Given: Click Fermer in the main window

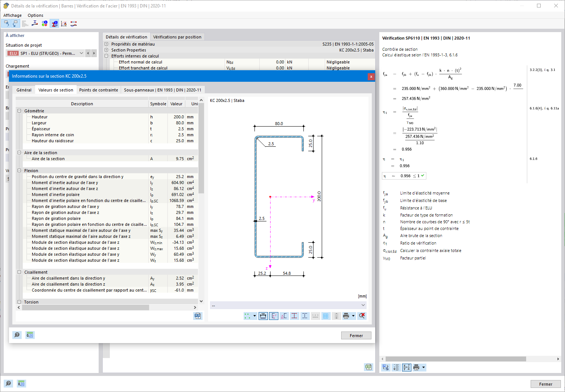Looking at the screenshot, I should tap(546, 384).
